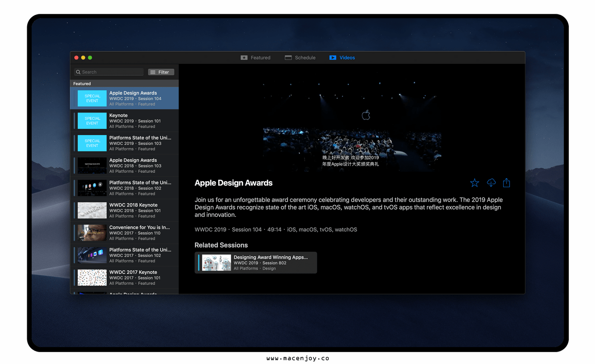Select Convenience for You session 110

(x=124, y=233)
